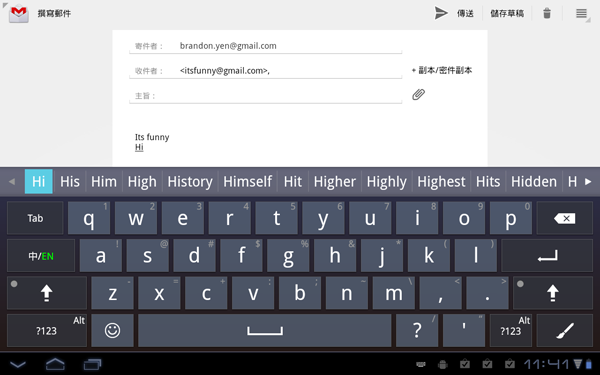Choose suggestion "Hidden"

tap(534, 181)
